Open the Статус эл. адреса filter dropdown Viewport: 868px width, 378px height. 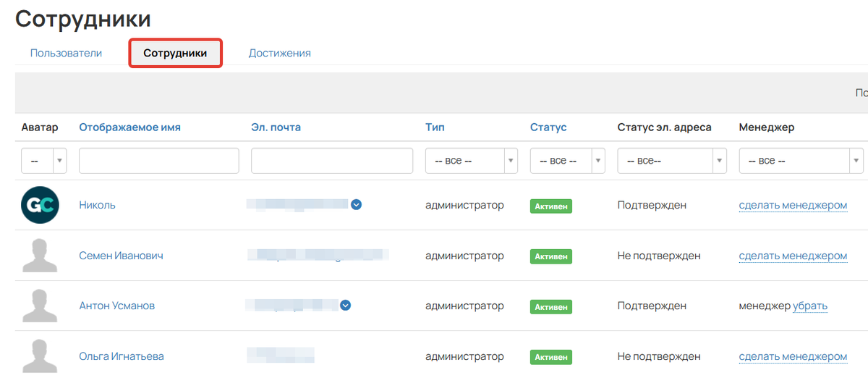[x=671, y=161]
